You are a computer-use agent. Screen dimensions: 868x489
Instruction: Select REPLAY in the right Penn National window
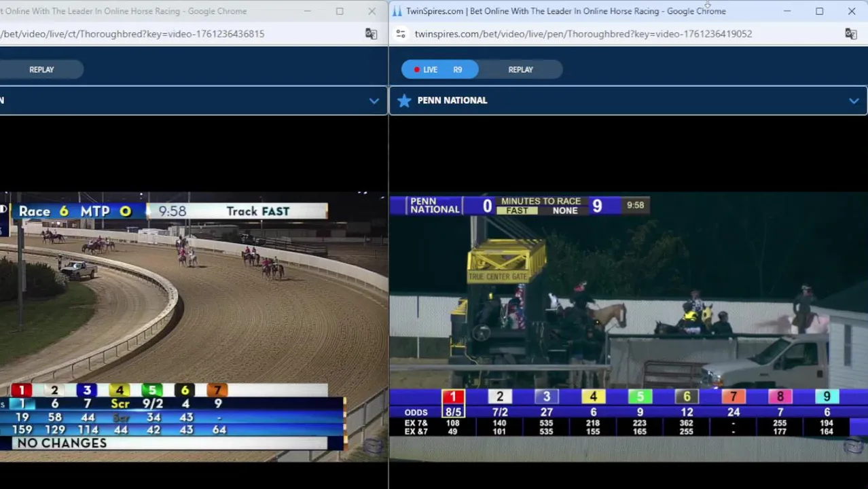coord(520,69)
